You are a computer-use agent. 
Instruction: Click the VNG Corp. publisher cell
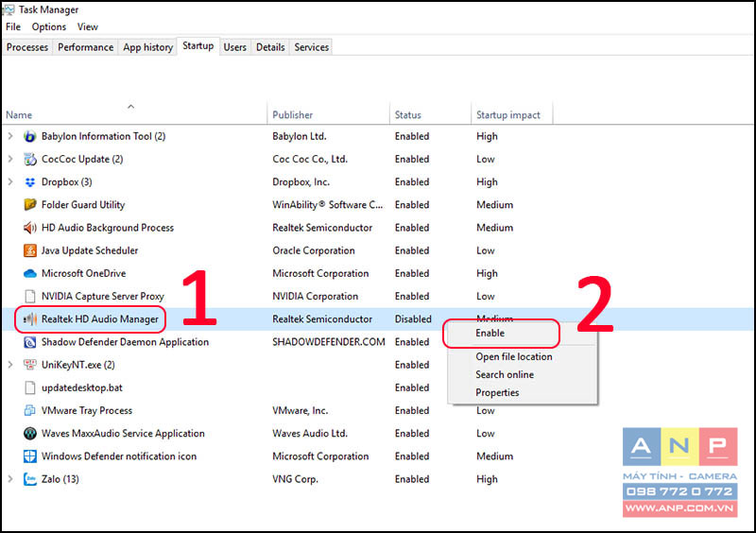(x=295, y=479)
